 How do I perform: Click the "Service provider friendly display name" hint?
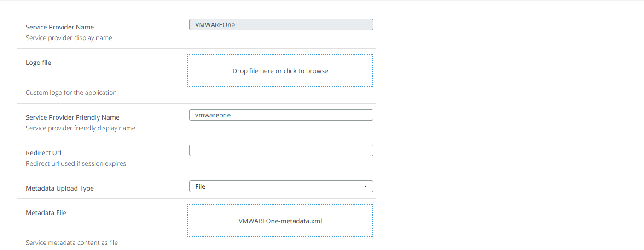pyautogui.click(x=81, y=128)
